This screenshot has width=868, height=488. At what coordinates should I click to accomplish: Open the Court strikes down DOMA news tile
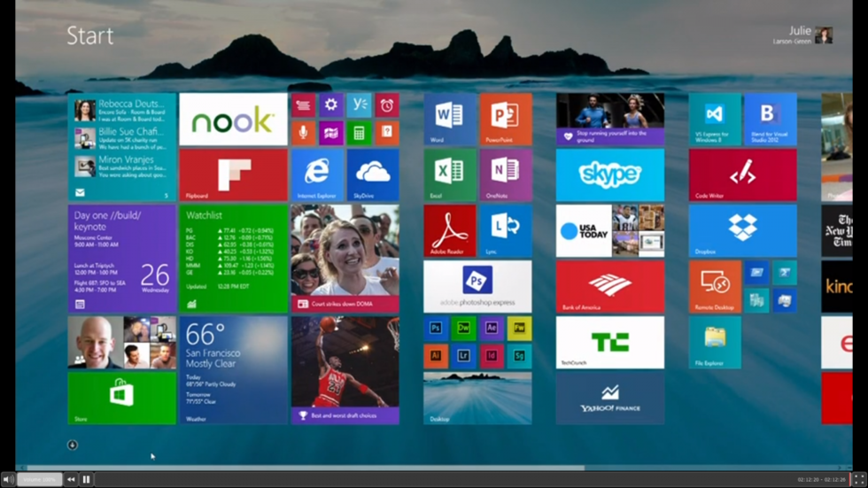pos(345,259)
